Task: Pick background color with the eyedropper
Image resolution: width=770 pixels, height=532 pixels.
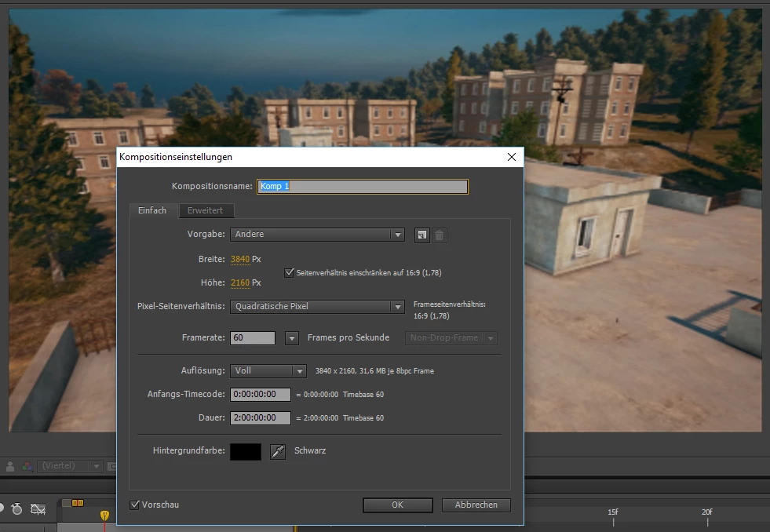Action: pyautogui.click(x=278, y=451)
